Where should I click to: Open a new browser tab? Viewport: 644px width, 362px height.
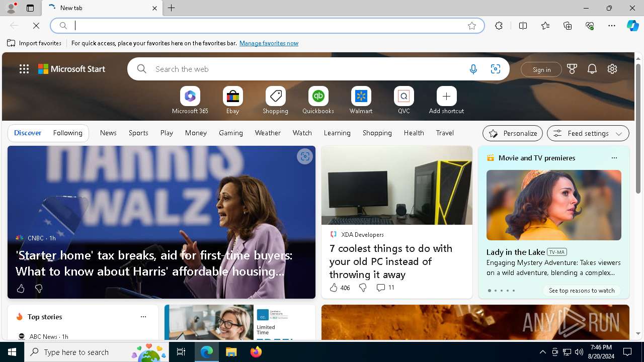tap(172, 8)
